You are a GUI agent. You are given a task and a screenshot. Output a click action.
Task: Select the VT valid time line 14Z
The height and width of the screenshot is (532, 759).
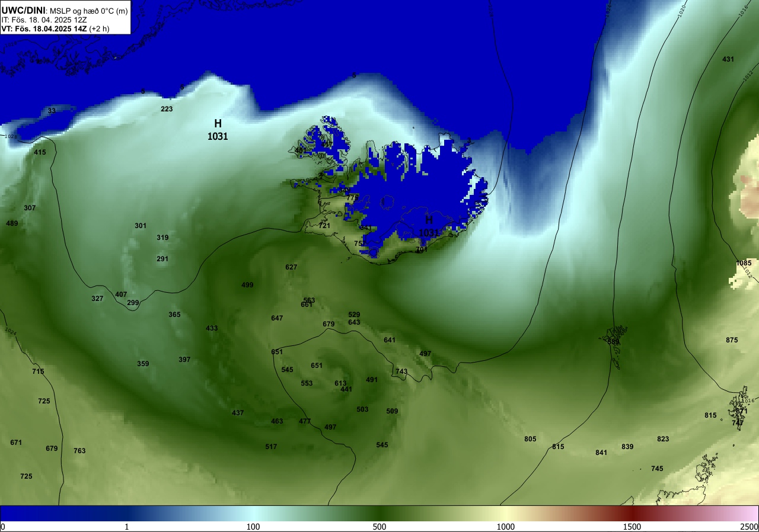55,28
